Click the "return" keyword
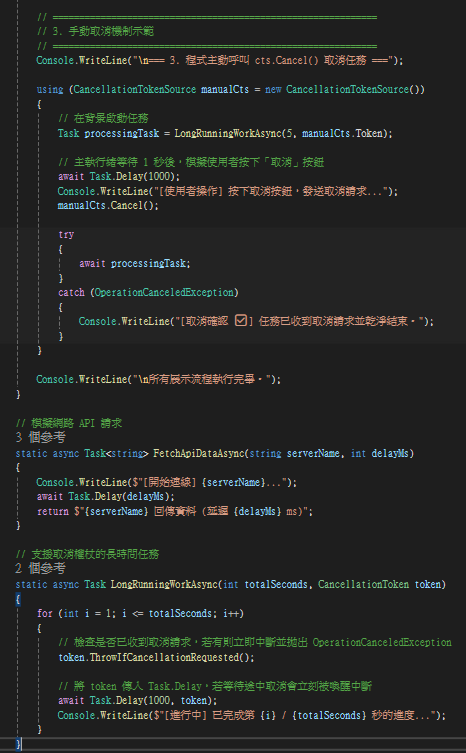 coord(53,512)
